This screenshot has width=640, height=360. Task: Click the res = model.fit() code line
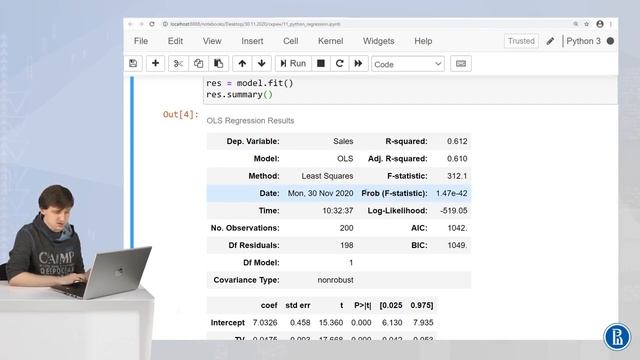pyautogui.click(x=250, y=83)
